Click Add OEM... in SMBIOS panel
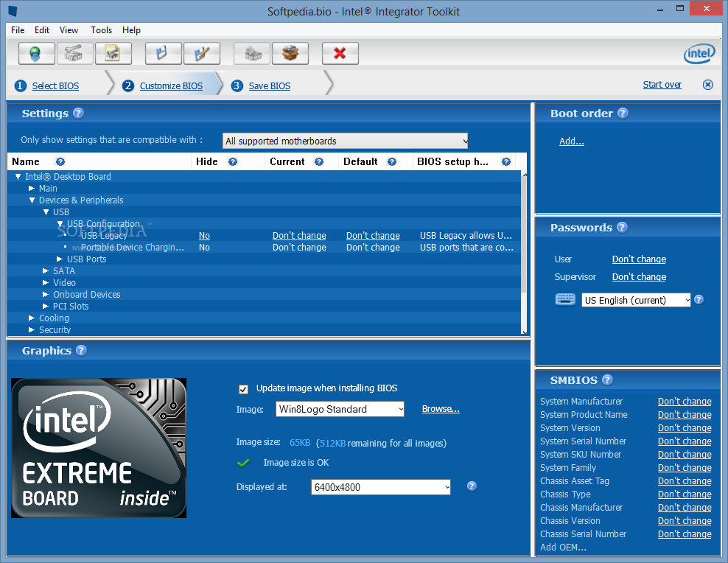This screenshot has height=563, width=728. pos(563,548)
